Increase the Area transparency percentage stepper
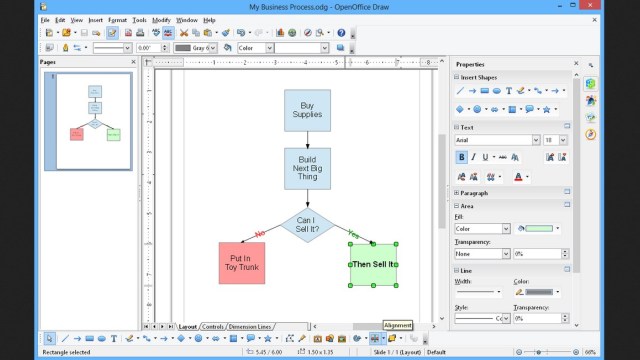 (x=565, y=251)
